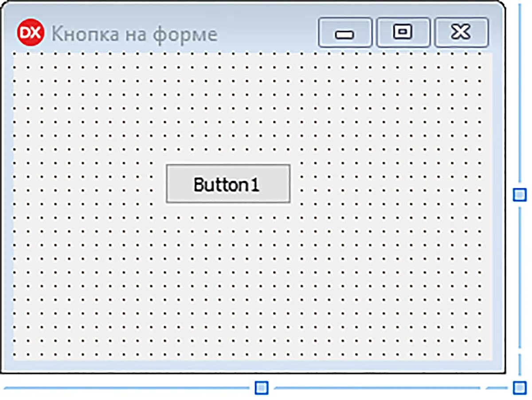Click the maximize icon in title bar
This screenshot has height=400, width=532.
[x=403, y=32]
